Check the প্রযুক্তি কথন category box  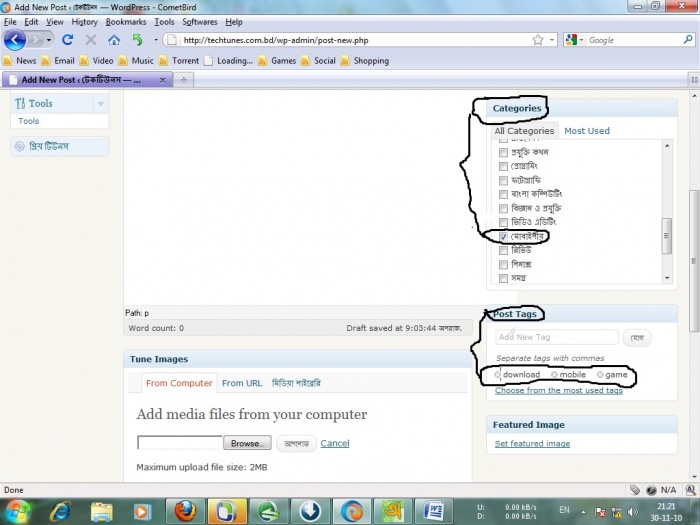pyautogui.click(x=503, y=153)
